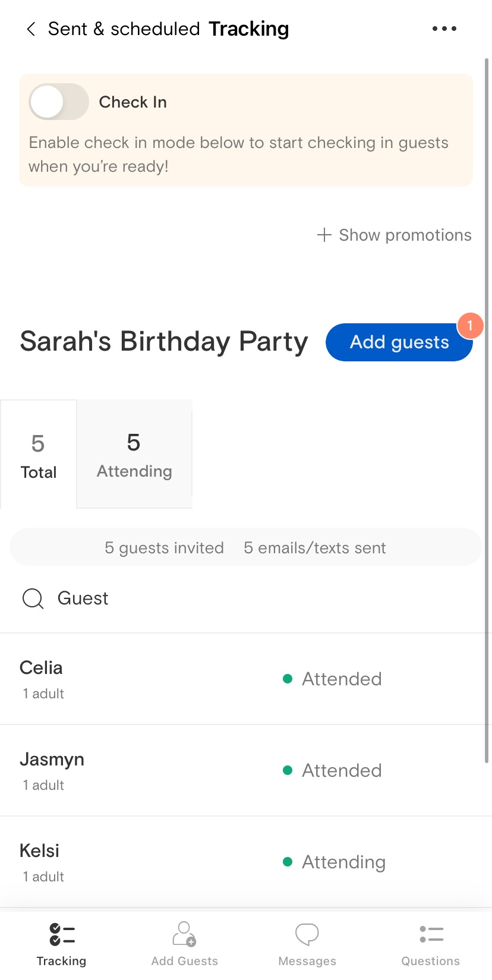The height and width of the screenshot is (980, 492).
Task: Click the vertical scrollbar on the right edge
Action: [x=487, y=410]
